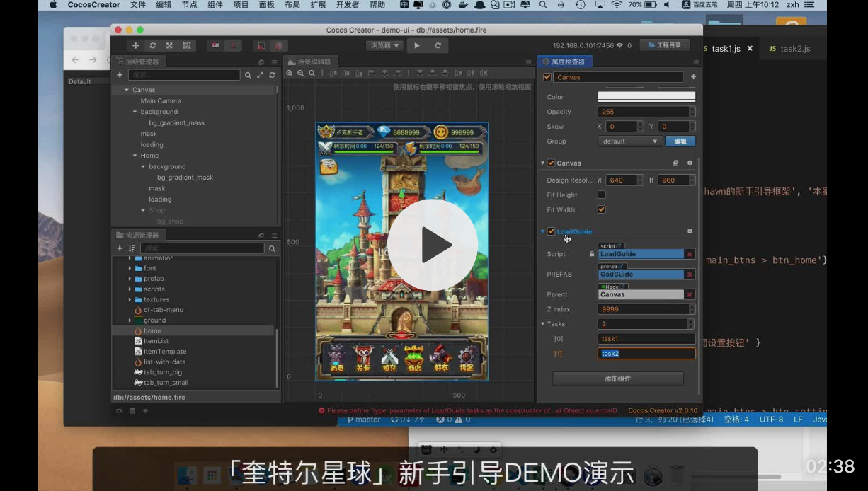This screenshot has height=491, width=868.
Task: Clear the Script LoadGuide reference
Action: point(690,254)
